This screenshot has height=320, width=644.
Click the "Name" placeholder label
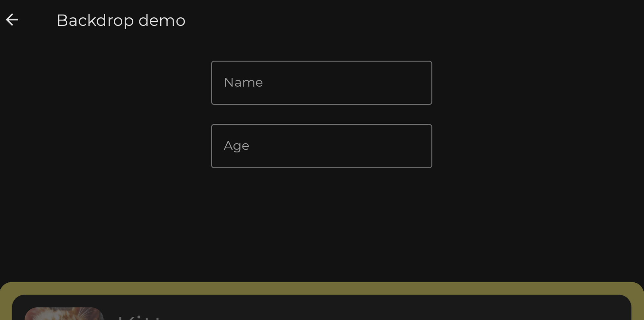243,82
